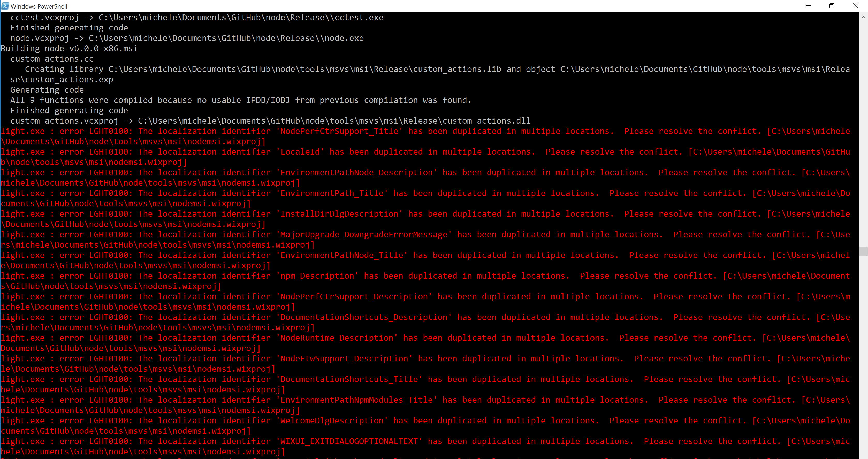The image size is (868, 459).
Task: Click the 'Building node-v6.0.0-x86.msi' line
Action: pos(69,49)
